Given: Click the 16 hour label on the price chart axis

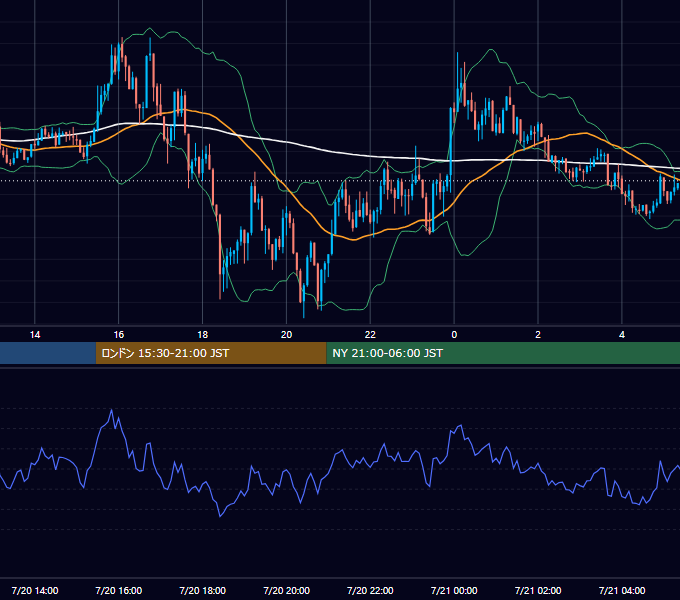Looking at the screenshot, I should click(118, 335).
